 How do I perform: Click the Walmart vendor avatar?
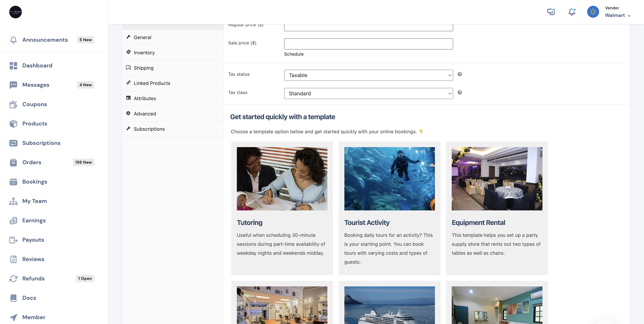pos(593,12)
